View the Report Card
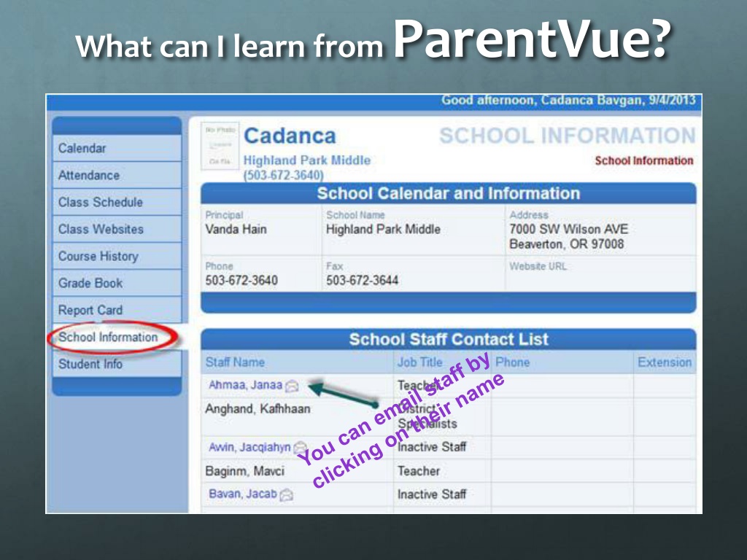The image size is (747, 560). (117, 310)
